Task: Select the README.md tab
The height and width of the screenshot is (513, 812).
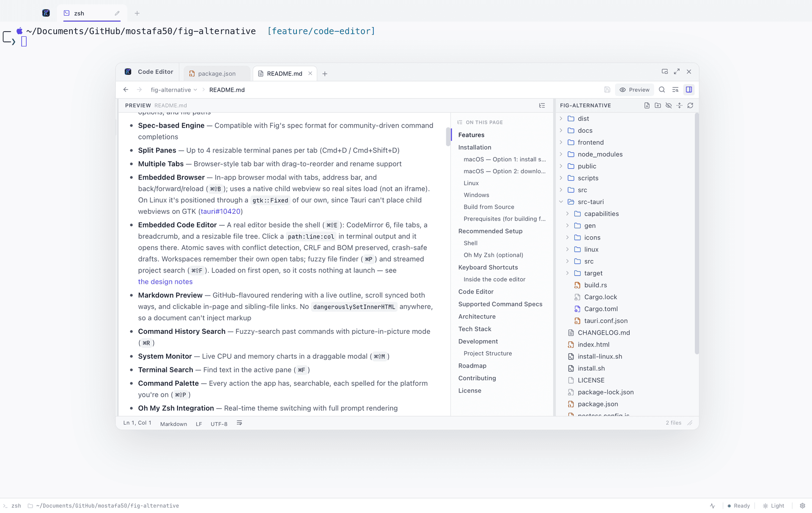Action: pos(285,74)
